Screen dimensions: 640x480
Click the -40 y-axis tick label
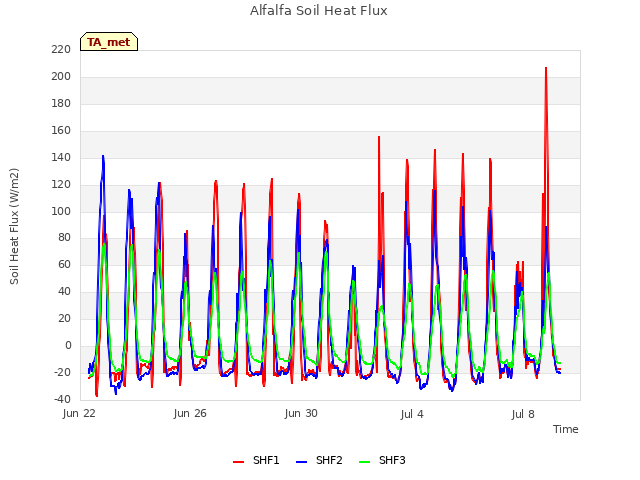pos(62,399)
